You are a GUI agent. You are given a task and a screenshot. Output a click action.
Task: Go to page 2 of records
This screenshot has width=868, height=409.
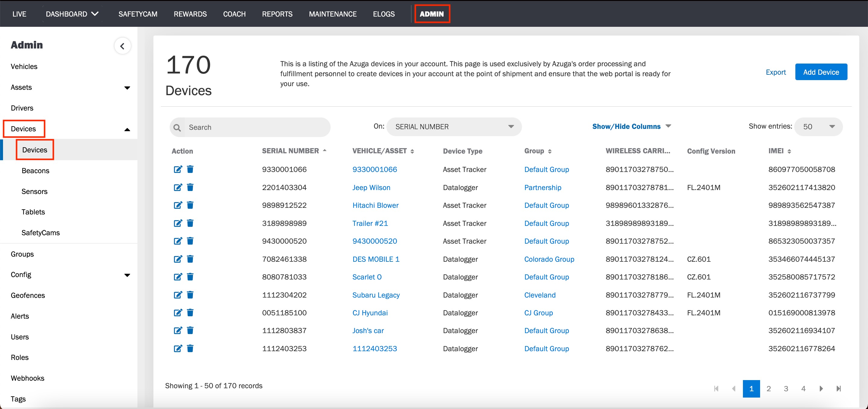point(769,389)
